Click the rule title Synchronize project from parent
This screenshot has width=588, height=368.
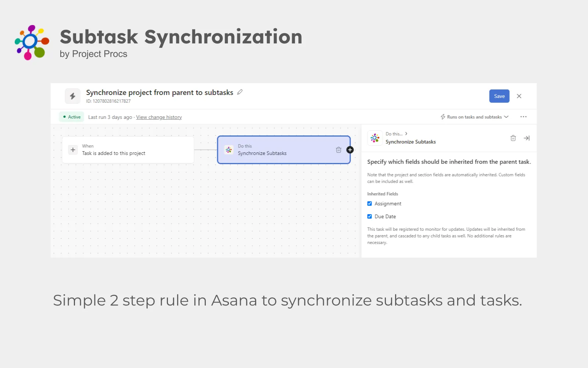click(159, 92)
